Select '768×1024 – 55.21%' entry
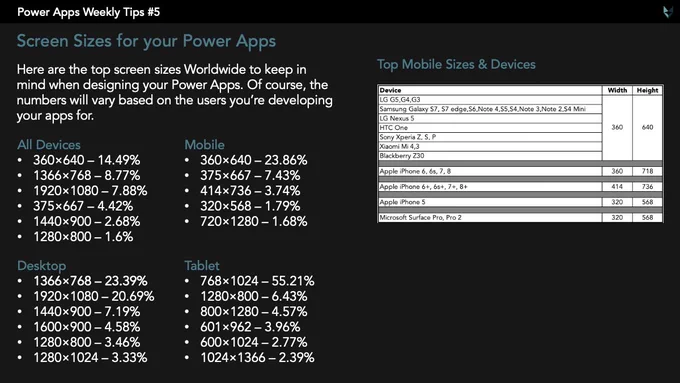 coord(257,281)
